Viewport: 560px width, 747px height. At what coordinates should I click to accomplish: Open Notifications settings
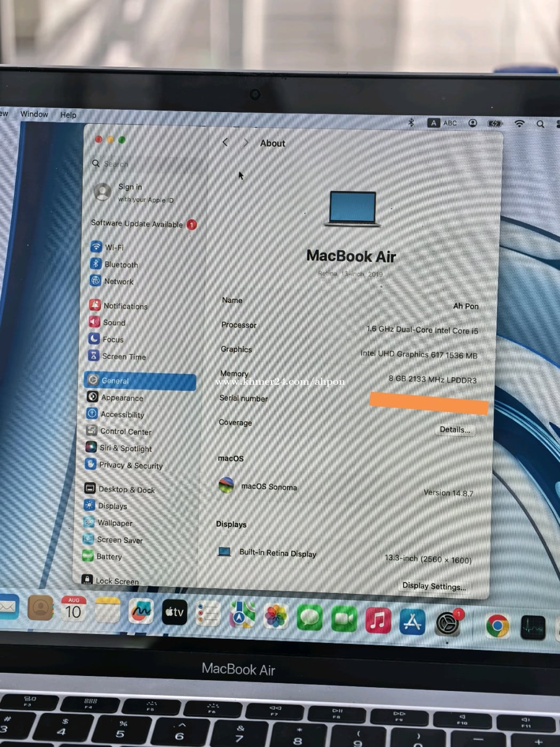pos(118,305)
